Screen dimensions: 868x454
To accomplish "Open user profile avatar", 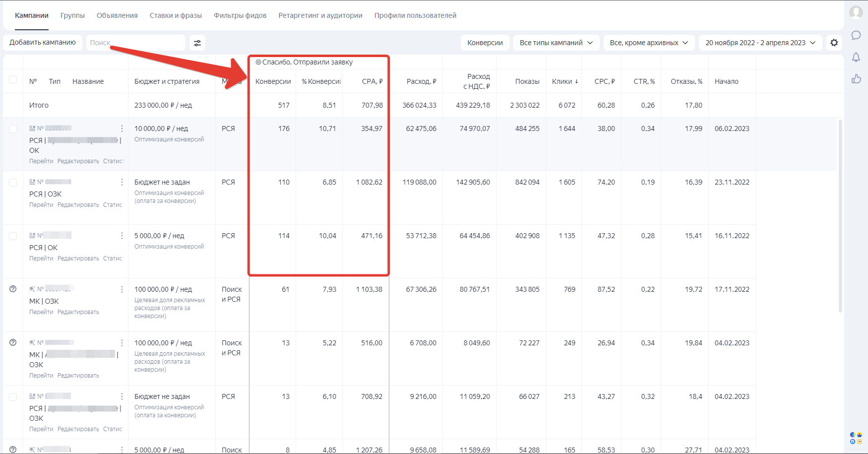I will [x=856, y=12].
